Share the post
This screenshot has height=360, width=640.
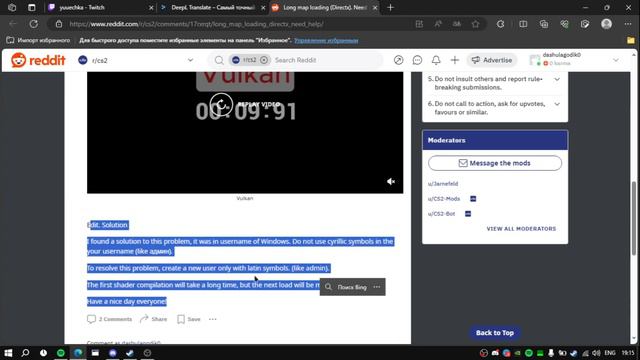coord(153,319)
